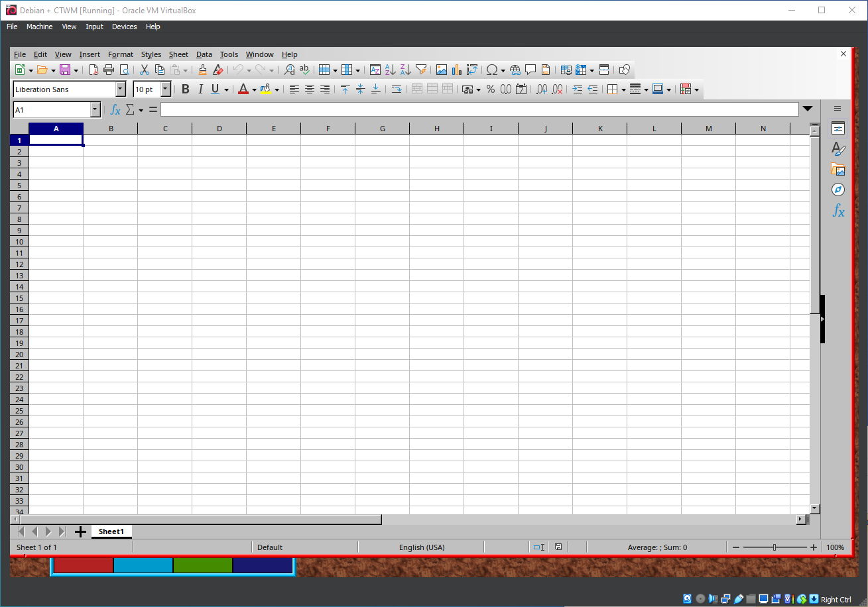Select the Styles sidebar deck

[x=837, y=148]
